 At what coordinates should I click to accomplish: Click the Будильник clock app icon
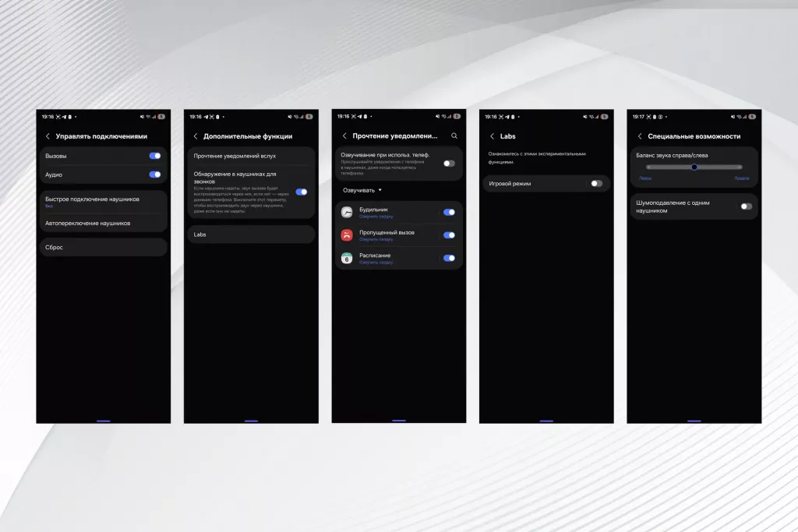[x=347, y=212]
